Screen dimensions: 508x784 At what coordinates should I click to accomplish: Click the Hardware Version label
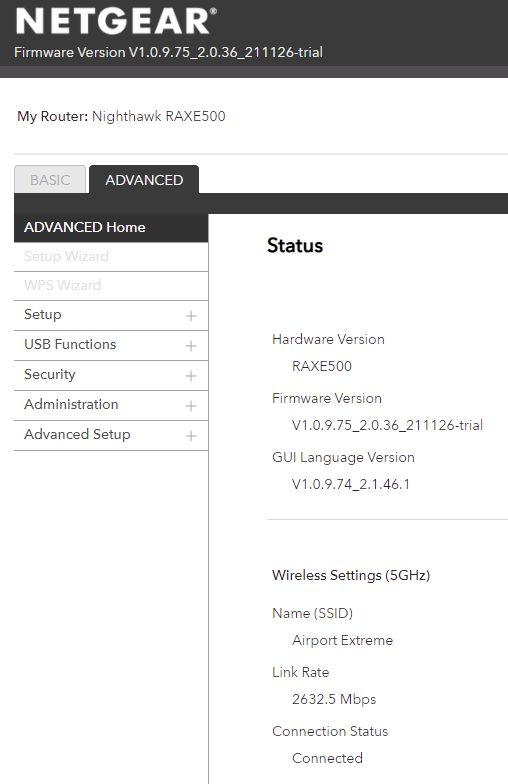pyautogui.click(x=328, y=339)
